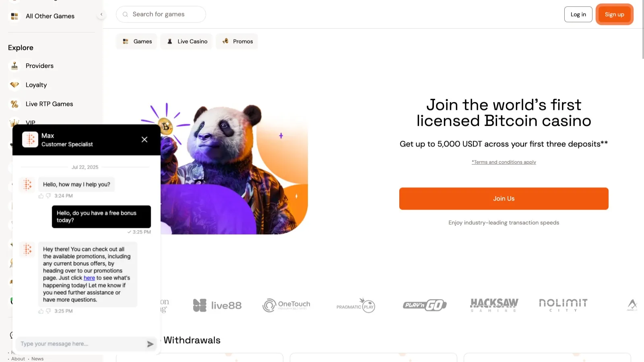
Task: Collapse the left sidebar with the chevron
Action: [101, 14]
